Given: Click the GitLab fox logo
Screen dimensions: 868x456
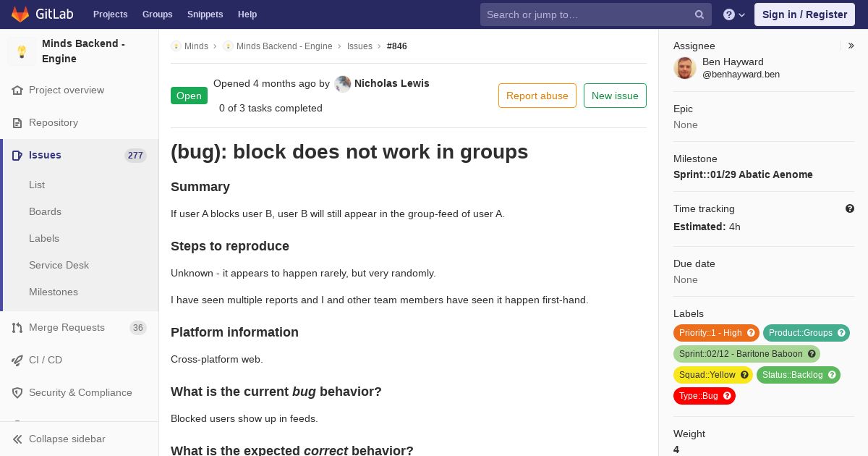Looking at the screenshot, I should (x=20, y=14).
